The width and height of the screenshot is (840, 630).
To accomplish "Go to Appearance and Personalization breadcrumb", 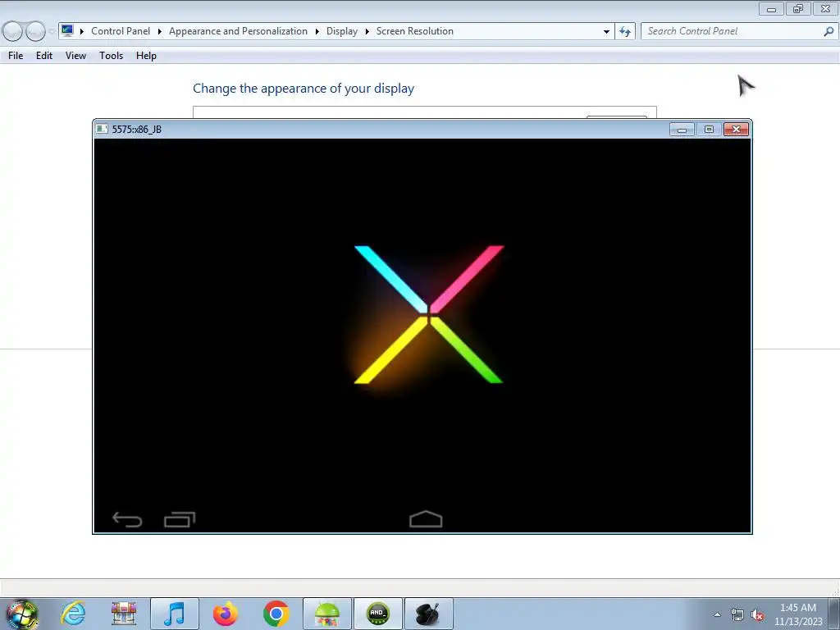I will (x=239, y=31).
